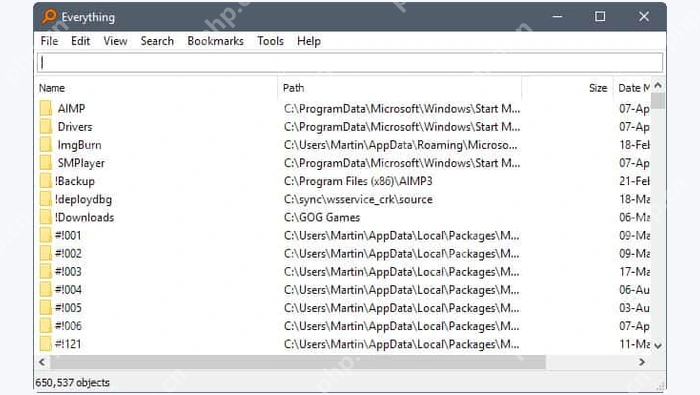
Task: Select the #!003 folder icon
Action: (46, 271)
